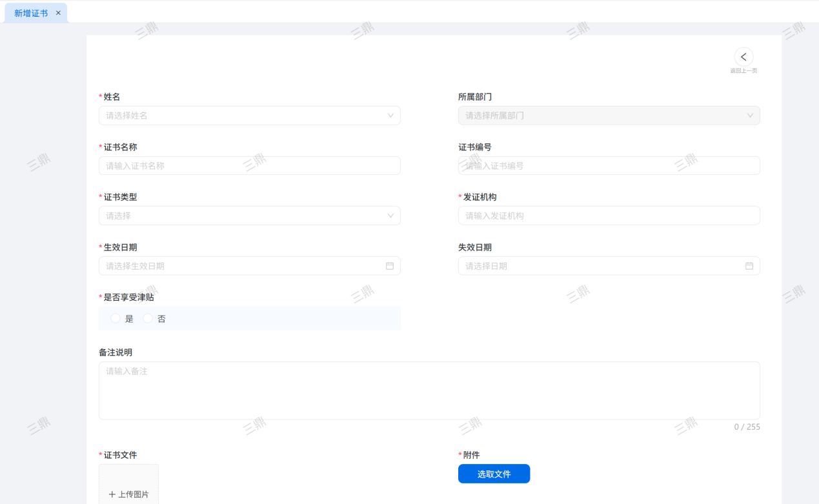Click the 选取文件 button
The height and width of the screenshot is (504, 819).
[494, 474]
